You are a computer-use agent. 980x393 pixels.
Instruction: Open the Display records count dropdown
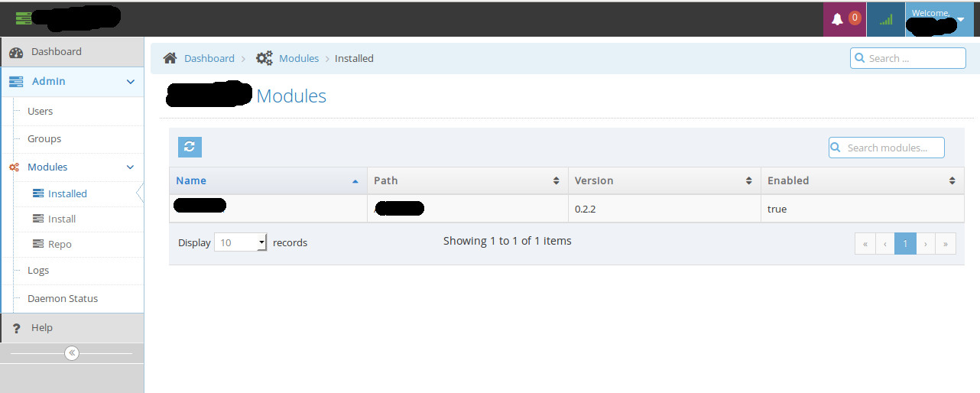click(x=240, y=242)
